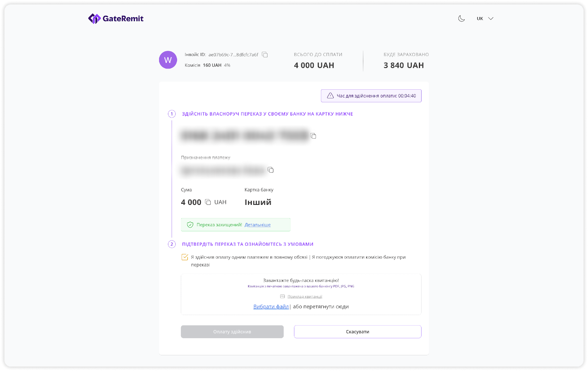Click the green shield protection icon
Image resolution: width=588 pixels, height=371 pixels.
point(190,225)
